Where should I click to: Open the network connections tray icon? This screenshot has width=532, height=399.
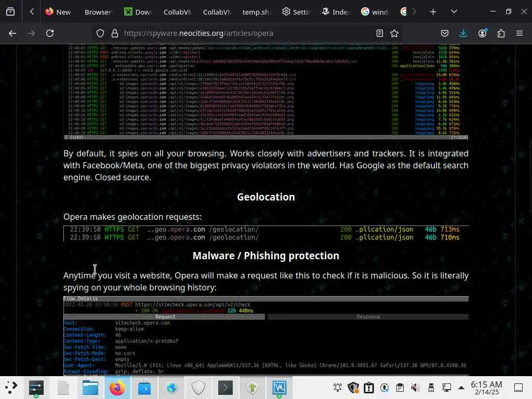tap(447, 388)
